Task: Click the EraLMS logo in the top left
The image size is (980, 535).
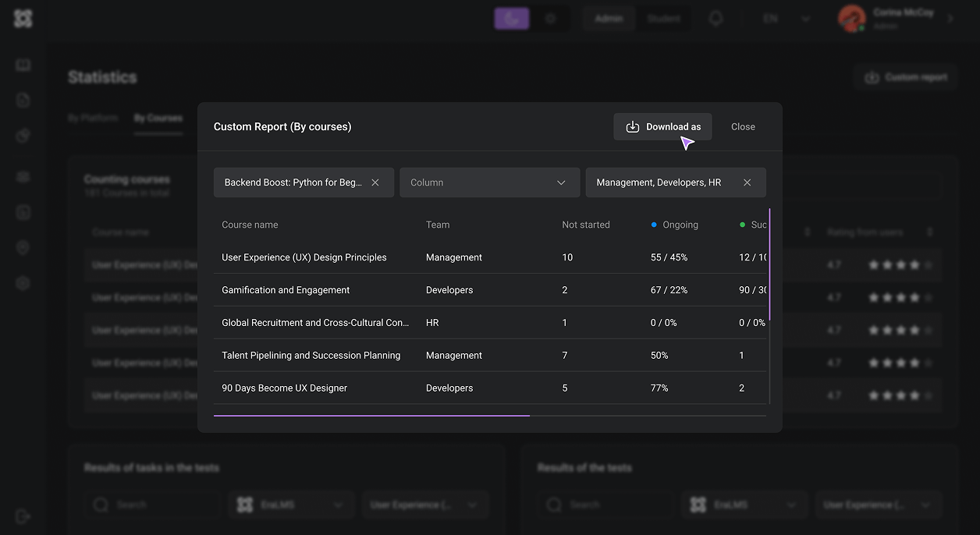Action: coord(22,18)
